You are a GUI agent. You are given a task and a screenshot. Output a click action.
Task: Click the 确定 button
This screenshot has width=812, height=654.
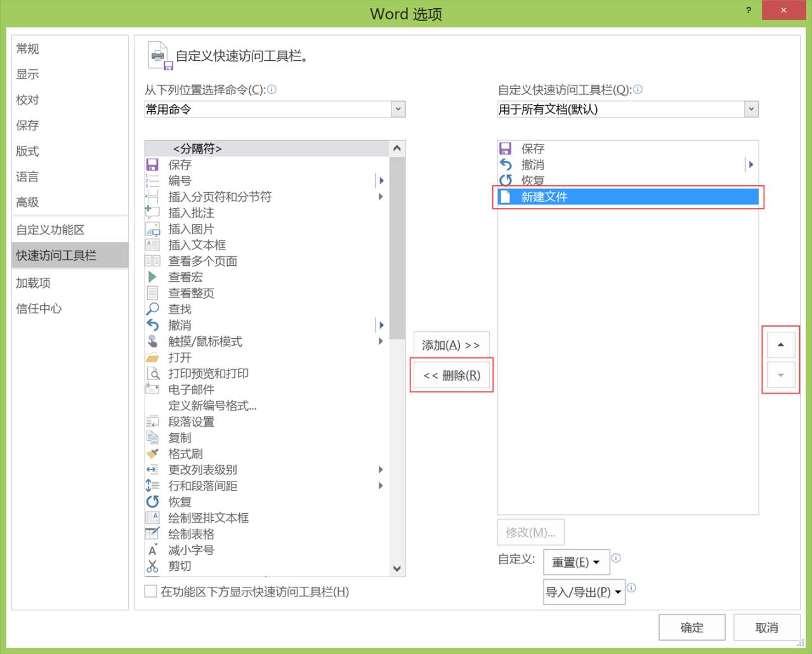(691, 627)
